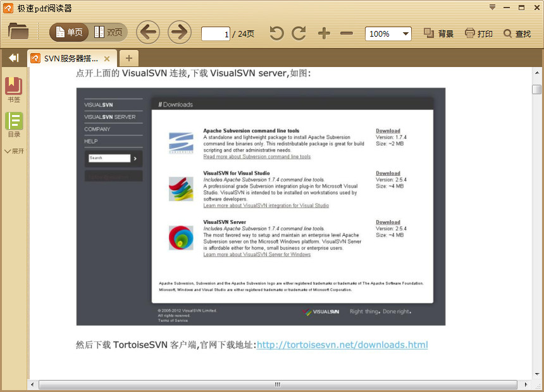Click the VISUALSVN footer logo
544x392 pixels.
tap(321, 312)
